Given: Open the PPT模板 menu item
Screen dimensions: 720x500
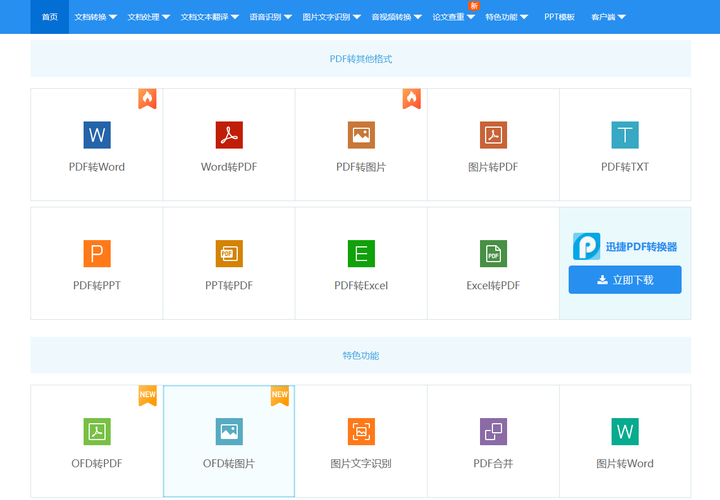Looking at the screenshot, I should pyautogui.click(x=559, y=17).
